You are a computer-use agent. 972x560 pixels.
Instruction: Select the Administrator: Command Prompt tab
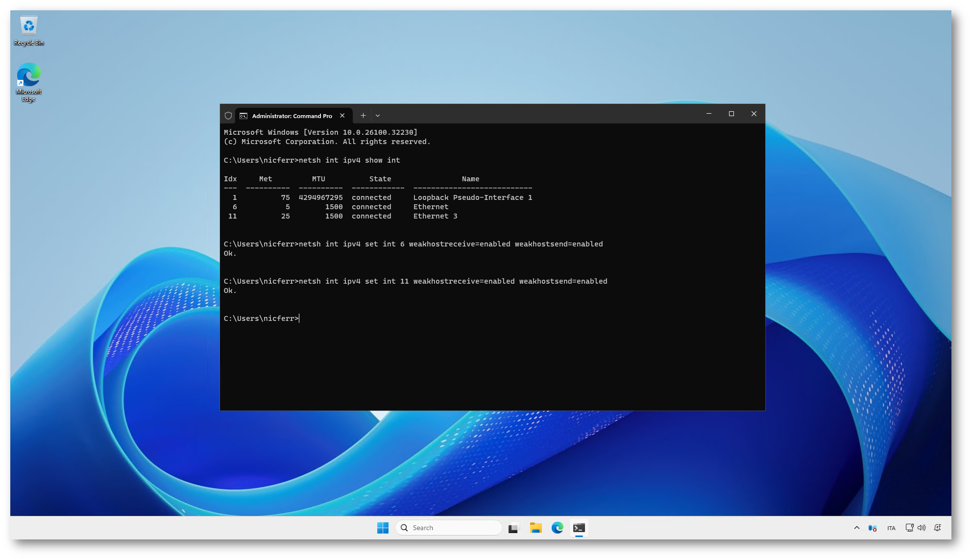[292, 116]
